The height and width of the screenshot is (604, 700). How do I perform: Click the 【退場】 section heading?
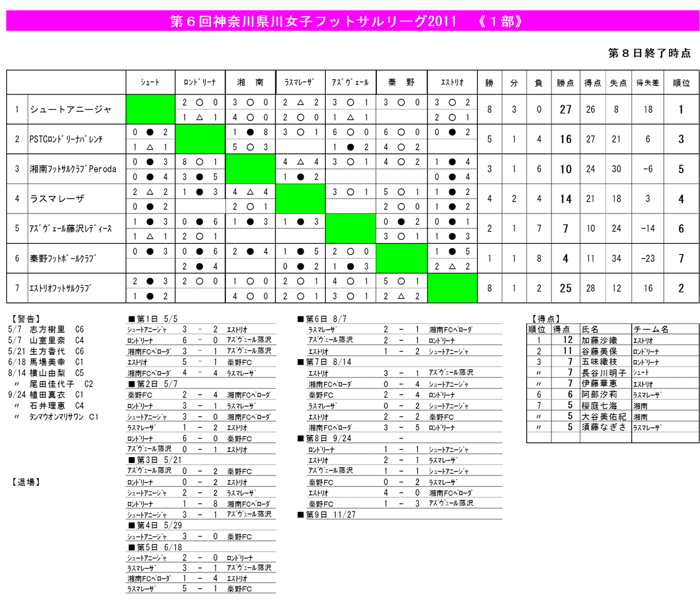point(25,482)
